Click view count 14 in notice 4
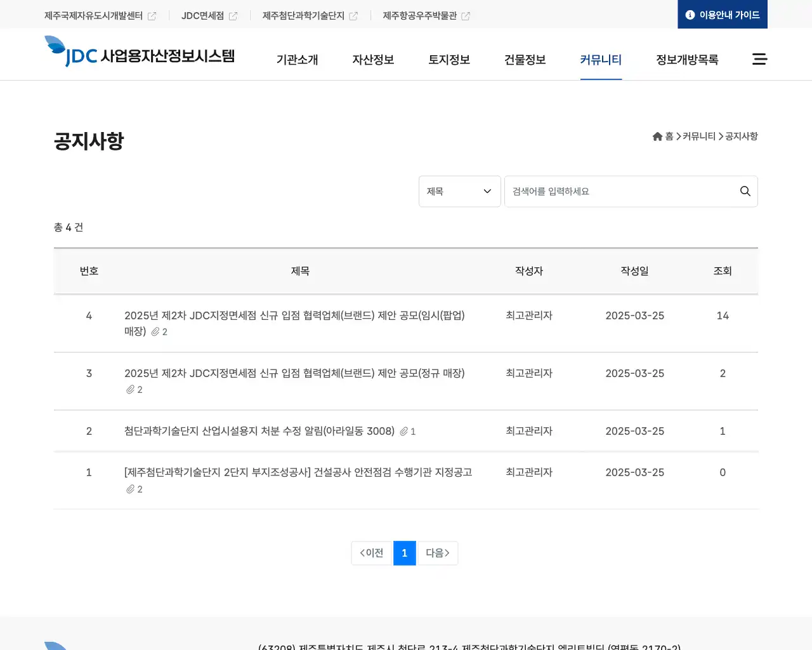This screenshot has width=812, height=650. (x=723, y=315)
